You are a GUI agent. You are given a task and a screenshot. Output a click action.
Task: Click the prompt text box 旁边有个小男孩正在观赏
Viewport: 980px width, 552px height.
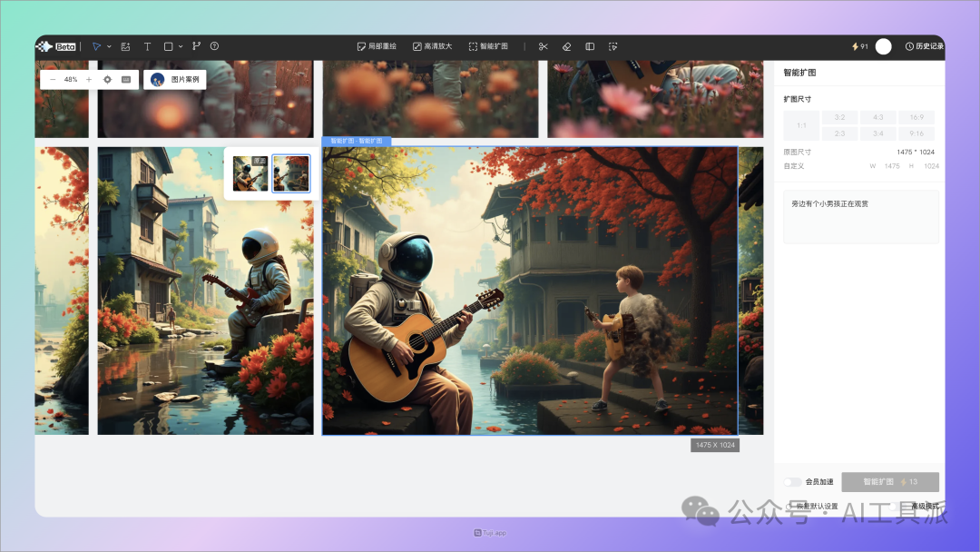tap(861, 217)
